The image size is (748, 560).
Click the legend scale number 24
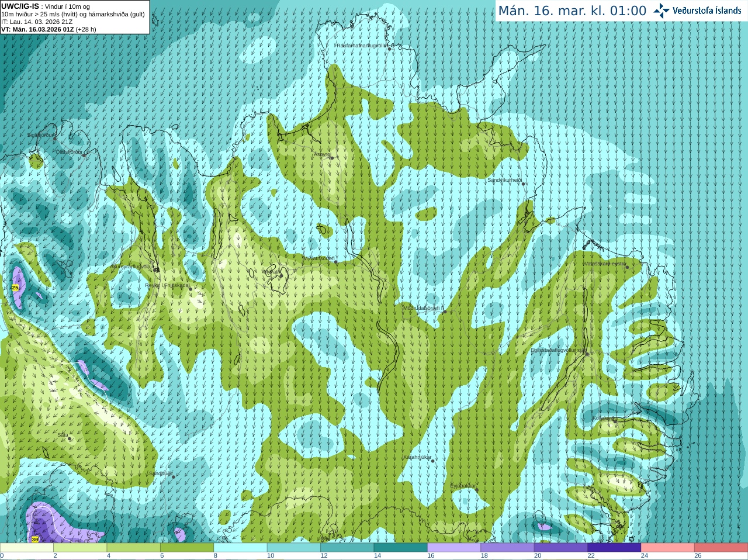pyautogui.click(x=645, y=556)
